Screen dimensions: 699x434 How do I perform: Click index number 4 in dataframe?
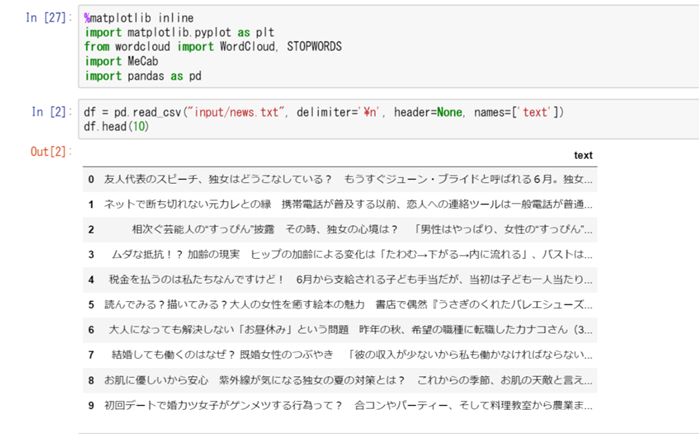[x=91, y=279]
